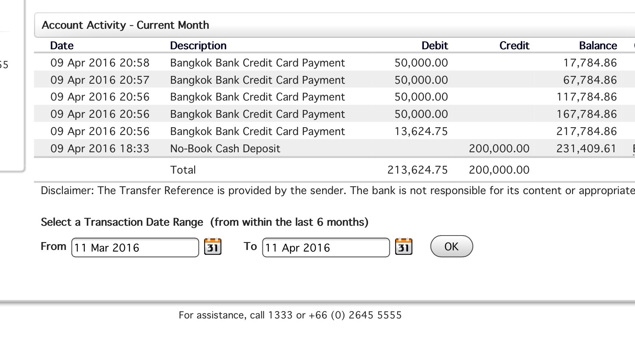Click the balance 67,784.86

pos(590,80)
